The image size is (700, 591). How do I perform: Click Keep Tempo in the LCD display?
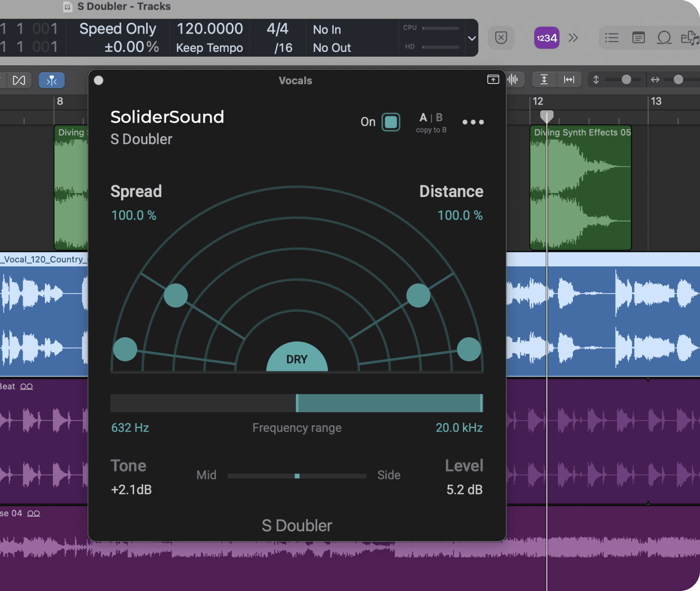tap(209, 47)
